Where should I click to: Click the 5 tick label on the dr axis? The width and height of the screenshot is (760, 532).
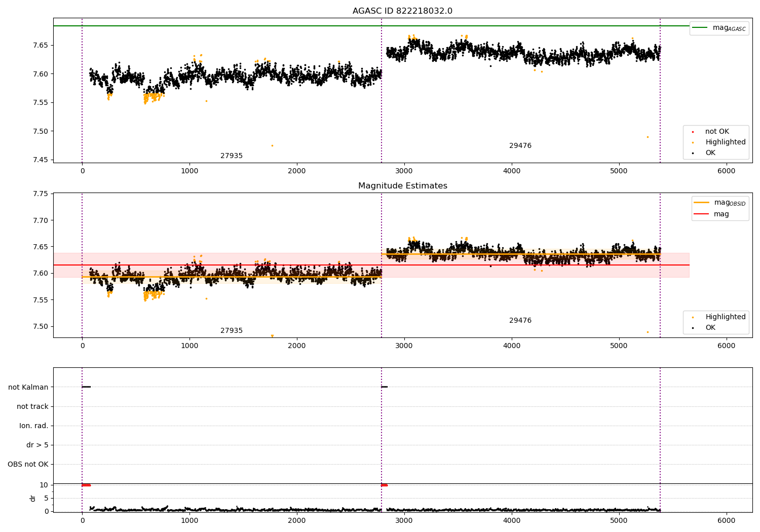click(x=46, y=498)
